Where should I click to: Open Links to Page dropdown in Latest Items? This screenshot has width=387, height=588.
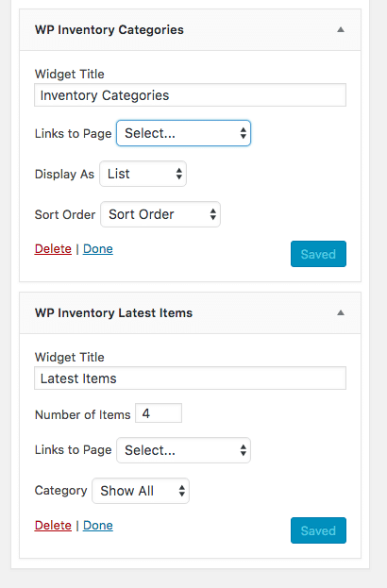[183, 450]
